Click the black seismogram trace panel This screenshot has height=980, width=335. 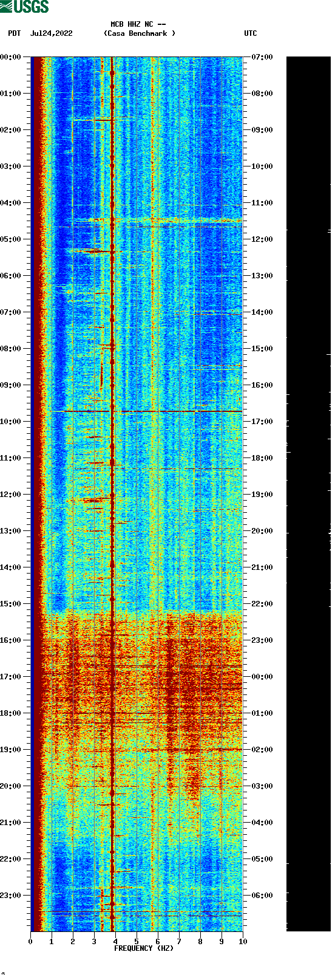(308, 494)
